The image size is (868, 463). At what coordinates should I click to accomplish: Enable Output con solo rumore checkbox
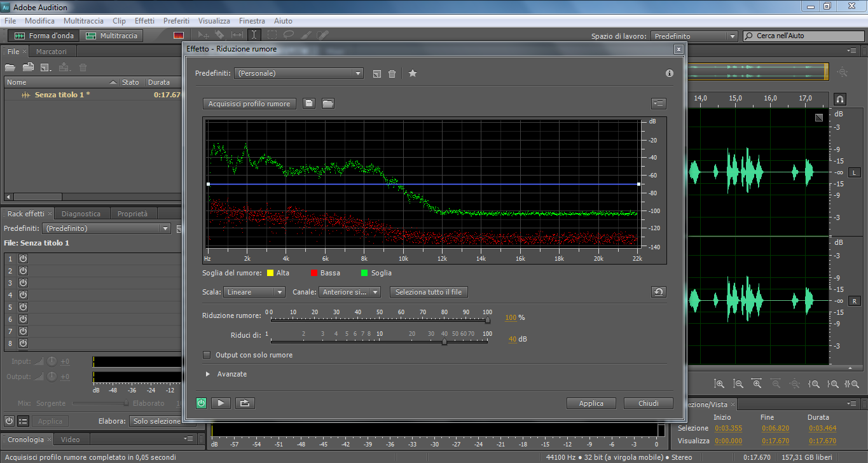pyautogui.click(x=207, y=355)
